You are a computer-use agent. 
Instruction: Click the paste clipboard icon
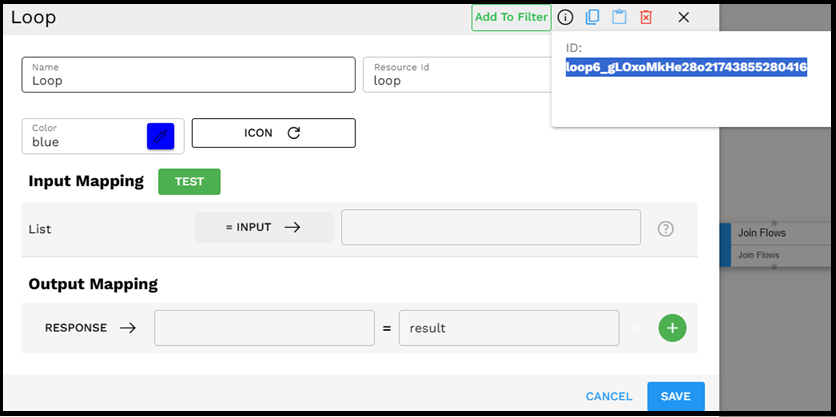tap(620, 17)
